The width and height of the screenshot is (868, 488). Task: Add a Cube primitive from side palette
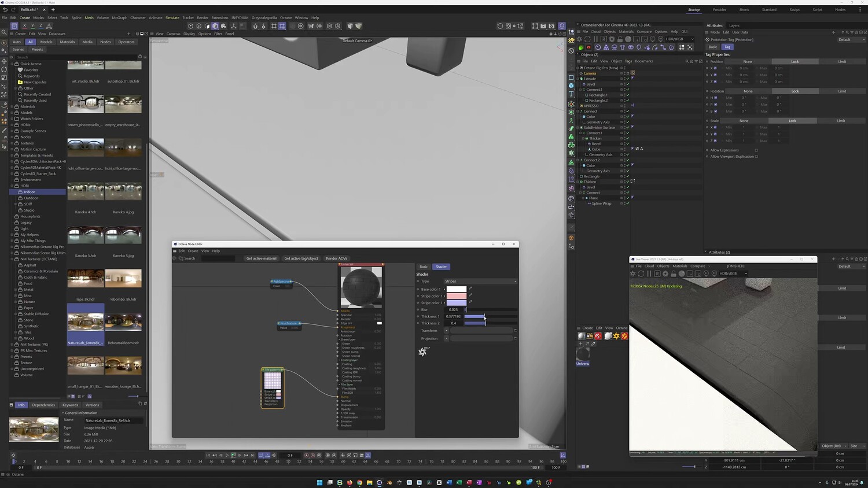tap(571, 86)
